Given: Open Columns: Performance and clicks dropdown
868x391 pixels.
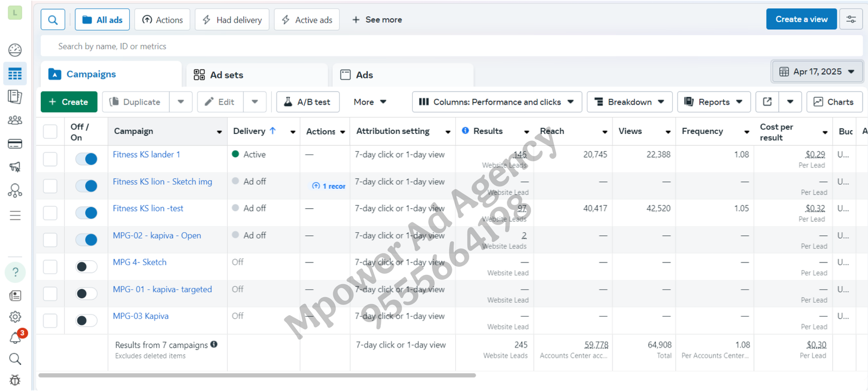Looking at the screenshot, I should pos(497,102).
